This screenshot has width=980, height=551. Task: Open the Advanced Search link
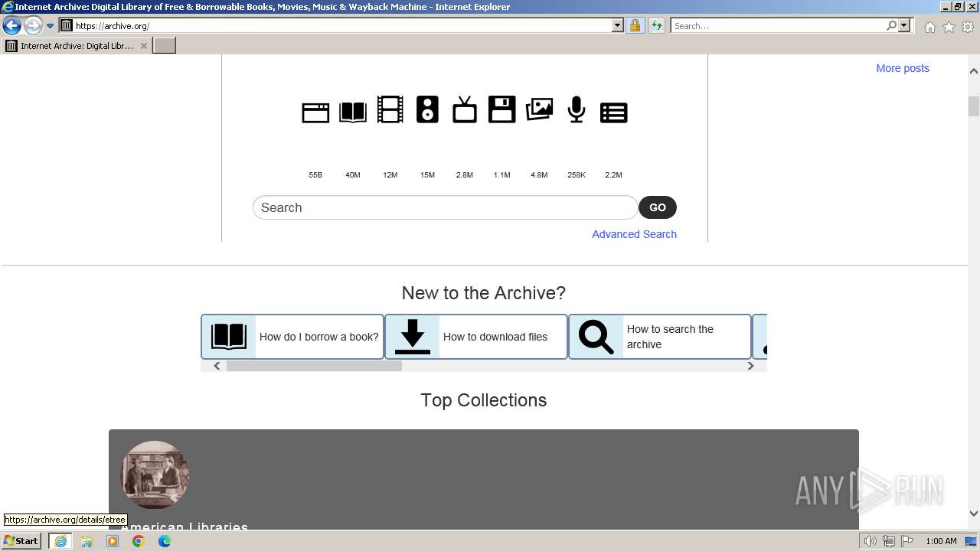(x=634, y=234)
